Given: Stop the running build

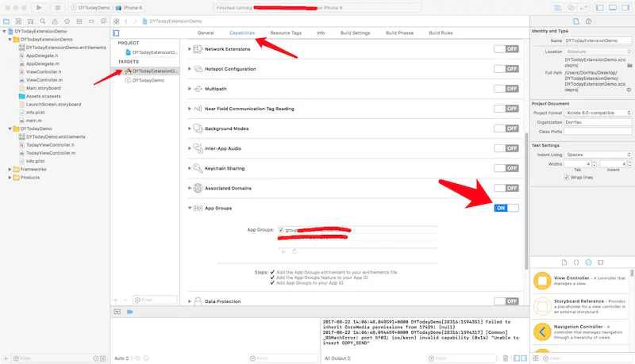Looking at the screenshot, I should (57, 8).
